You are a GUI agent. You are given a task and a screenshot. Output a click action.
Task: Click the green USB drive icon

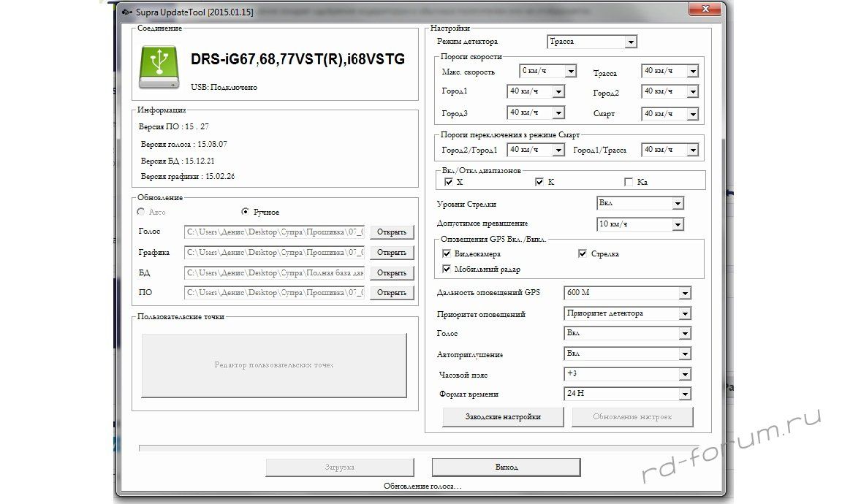(159, 67)
